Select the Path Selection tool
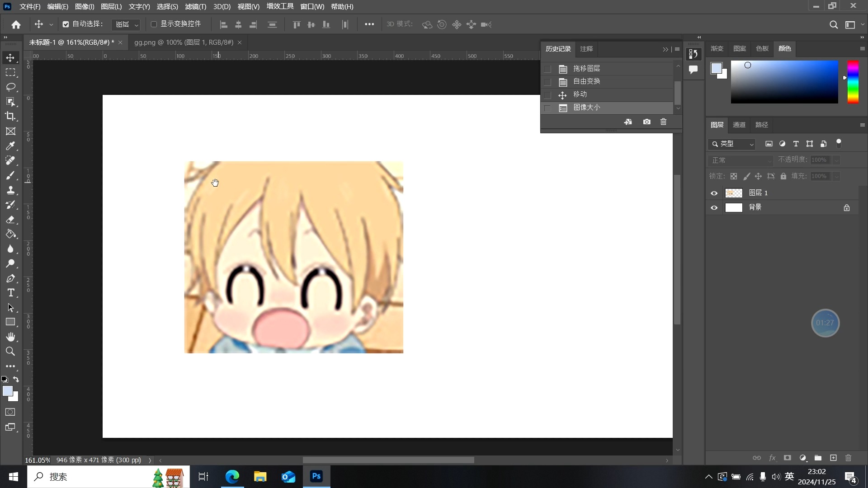 click(10, 308)
